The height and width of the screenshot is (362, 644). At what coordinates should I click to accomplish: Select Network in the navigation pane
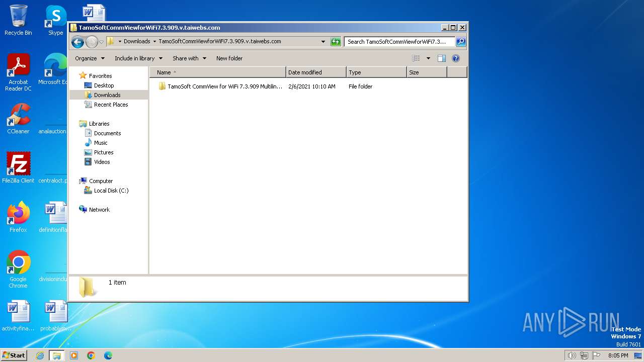[x=99, y=210]
